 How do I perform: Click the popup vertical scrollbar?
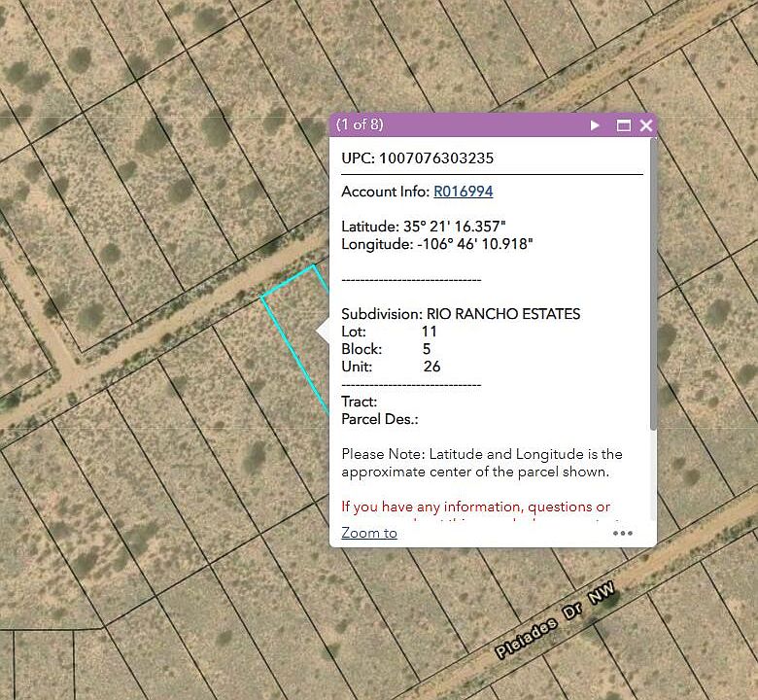[654, 286]
